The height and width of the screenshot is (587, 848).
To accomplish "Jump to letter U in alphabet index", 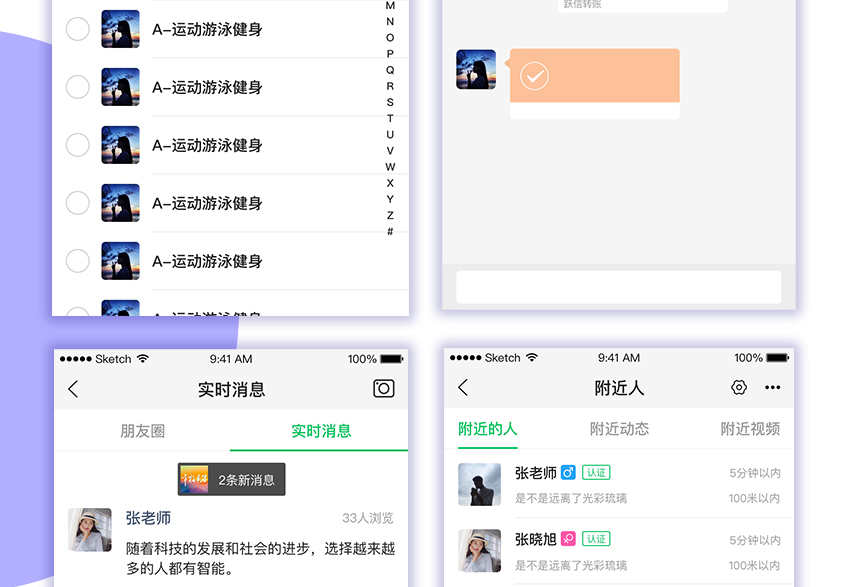I will pyautogui.click(x=390, y=135).
